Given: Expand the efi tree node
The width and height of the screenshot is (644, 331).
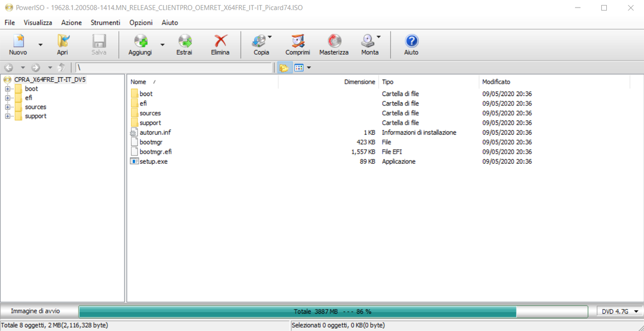Looking at the screenshot, I should click(8, 98).
